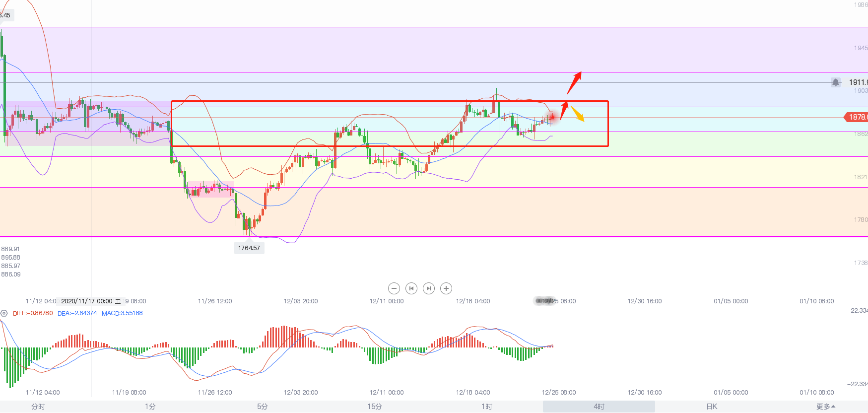Switch to the 日K timeframe tab
Screen dimensions: 868x413
pyautogui.click(x=712, y=407)
